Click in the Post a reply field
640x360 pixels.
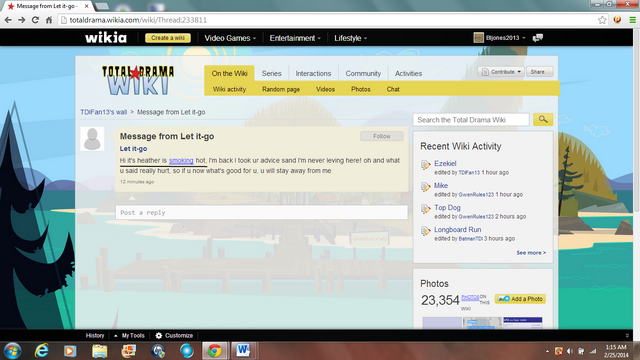pyautogui.click(x=261, y=212)
